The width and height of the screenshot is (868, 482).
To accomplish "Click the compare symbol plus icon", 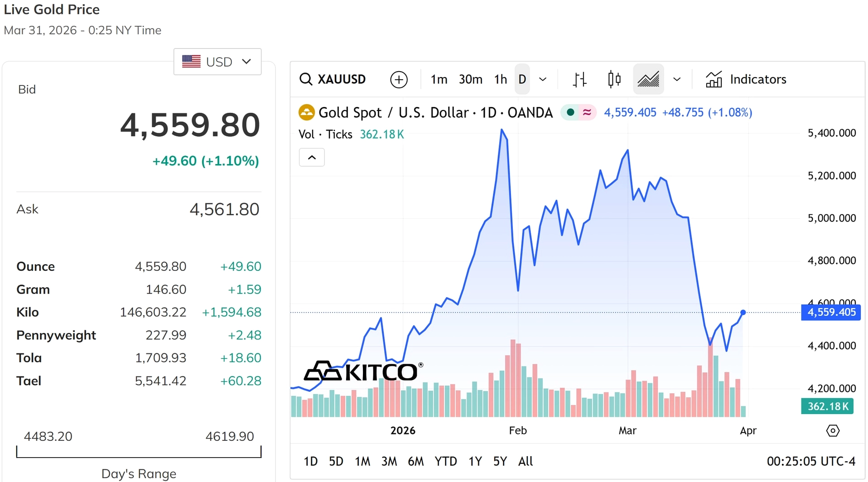I will coord(399,79).
